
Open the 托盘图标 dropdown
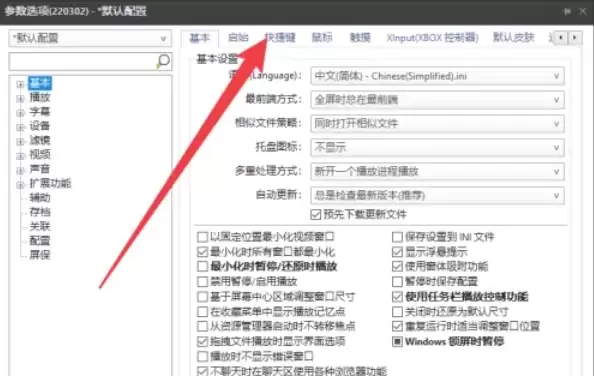pyautogui.click(x=438, y=147)
